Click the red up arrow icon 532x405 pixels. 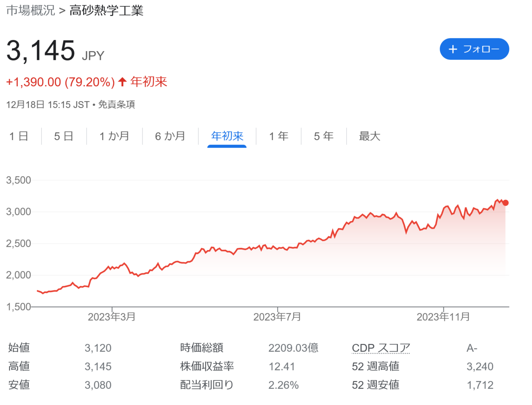click(x=123, y=82)
